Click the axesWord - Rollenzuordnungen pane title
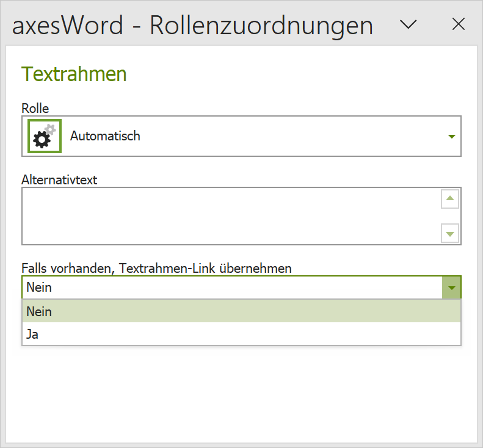Image resolution: width=483 pixels, height=448 pixels. click(x=192, y=25)
